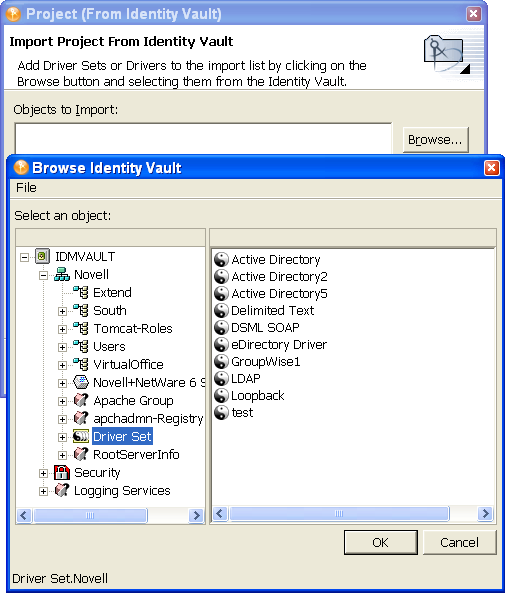The width and height of the screenshot is (505, 593).
Task: Select the Driver Set tree label
Action: [x=122, y=436]
